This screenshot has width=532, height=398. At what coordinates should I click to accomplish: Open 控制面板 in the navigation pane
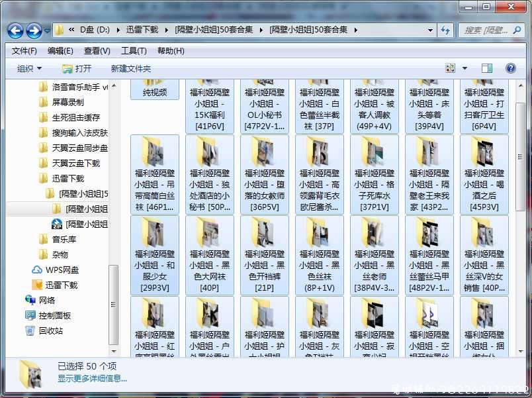coord(48,315)
